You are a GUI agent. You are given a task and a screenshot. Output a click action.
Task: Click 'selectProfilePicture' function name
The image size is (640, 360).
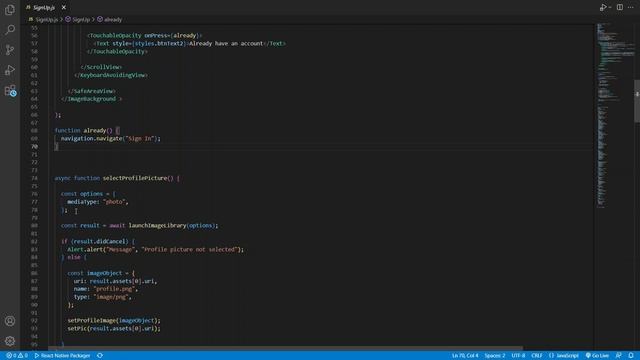coord(135,178)
